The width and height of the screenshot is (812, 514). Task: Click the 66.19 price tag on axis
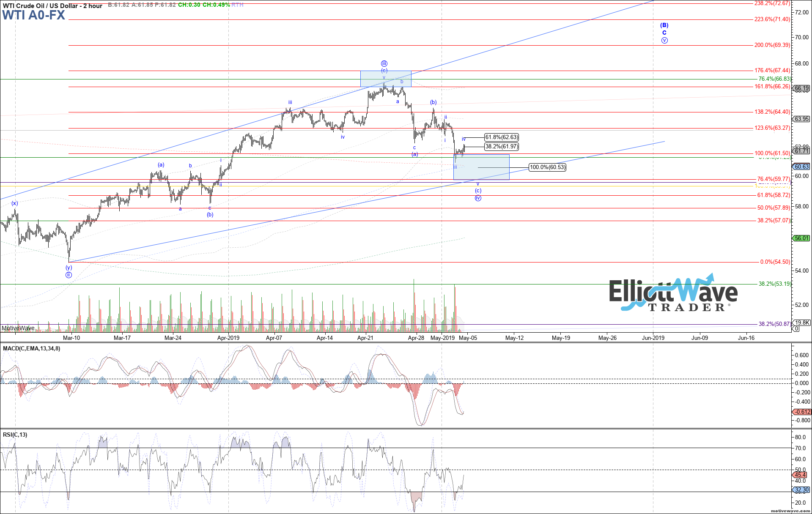[x=801, y=88]
